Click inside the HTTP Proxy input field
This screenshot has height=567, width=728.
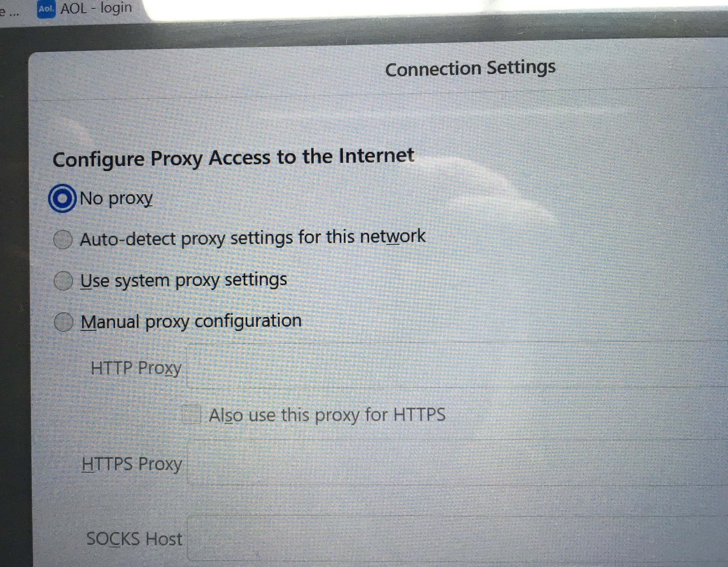tap(457, 366)
